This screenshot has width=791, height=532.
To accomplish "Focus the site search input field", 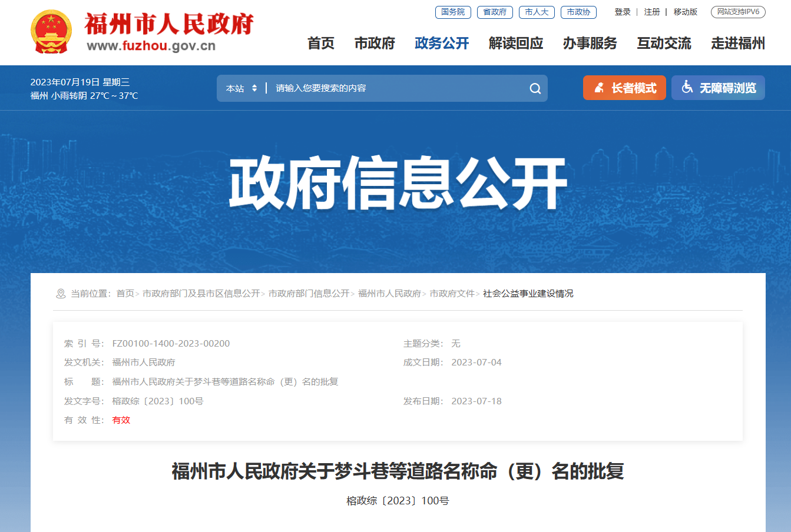I will click(x=395, y=88).
